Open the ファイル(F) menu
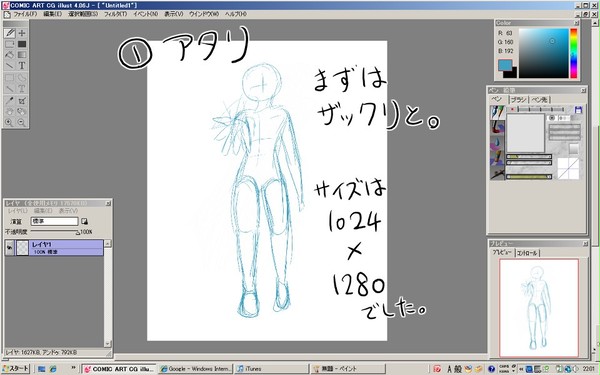600x375 pixels. (x=25, y=14)
